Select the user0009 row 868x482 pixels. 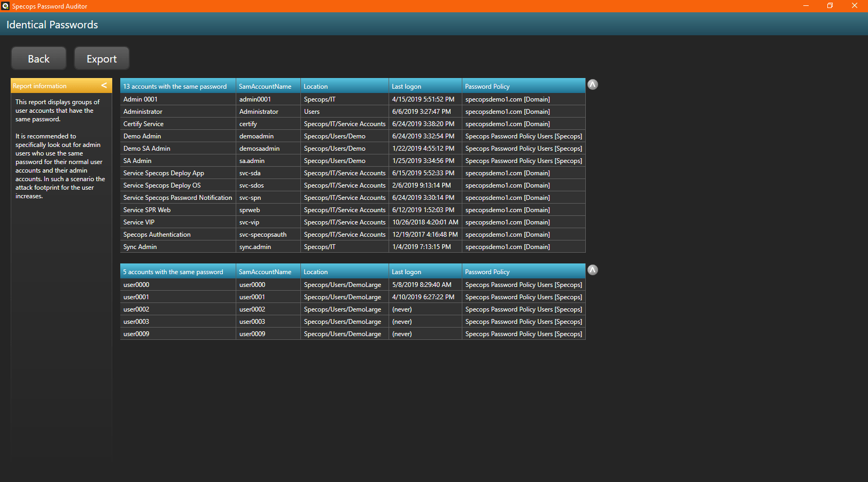pyautogui.click(x=136, y=334)
